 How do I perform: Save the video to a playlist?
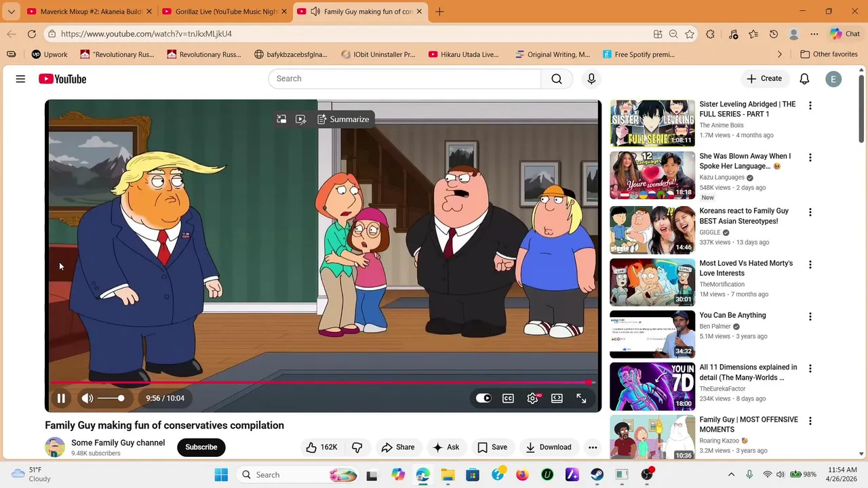tap(492, 447)
